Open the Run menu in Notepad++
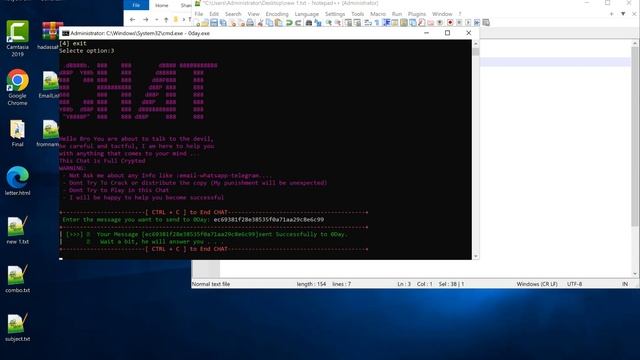The height and width of the screenshot is (360, 640). 397,14
